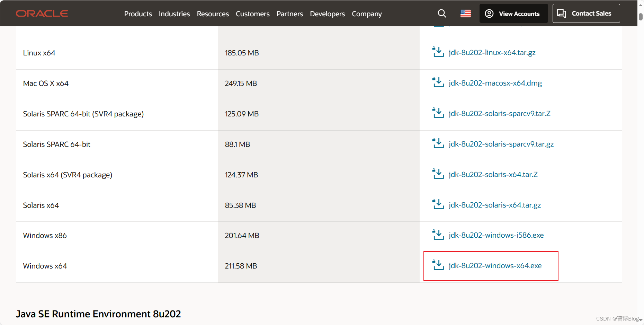Open the Products menu

[138, 14]
